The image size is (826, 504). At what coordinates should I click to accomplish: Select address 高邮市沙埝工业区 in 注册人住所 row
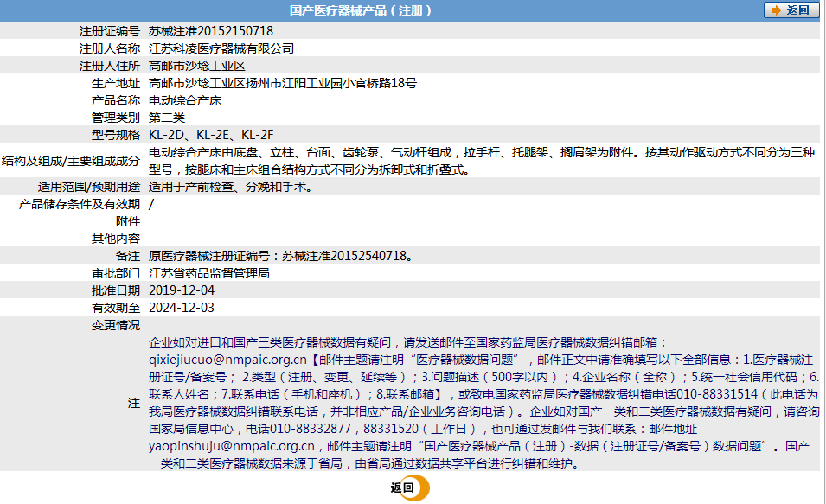point(197,66)
